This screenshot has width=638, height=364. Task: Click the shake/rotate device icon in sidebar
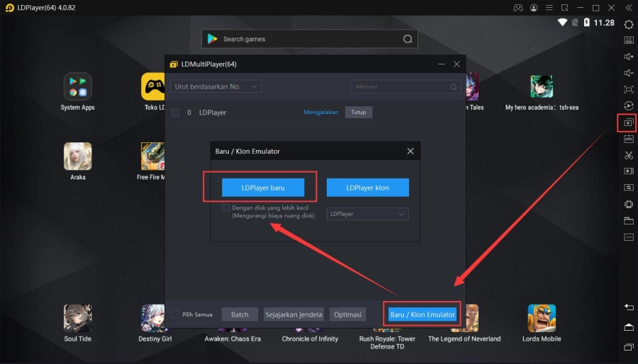point(629,205)
